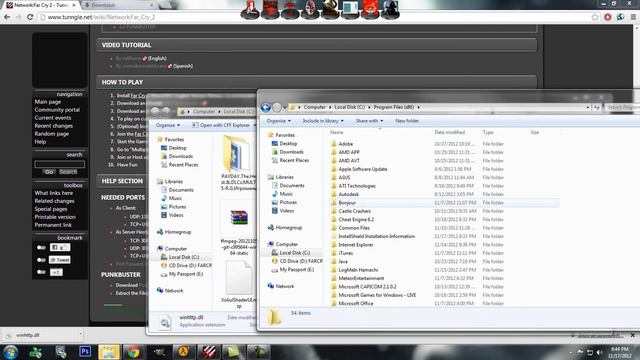This screenshot has height=360, width=640.
Task: Open Windows Explorer from the taskbar
Action: (x=109, y=351)
